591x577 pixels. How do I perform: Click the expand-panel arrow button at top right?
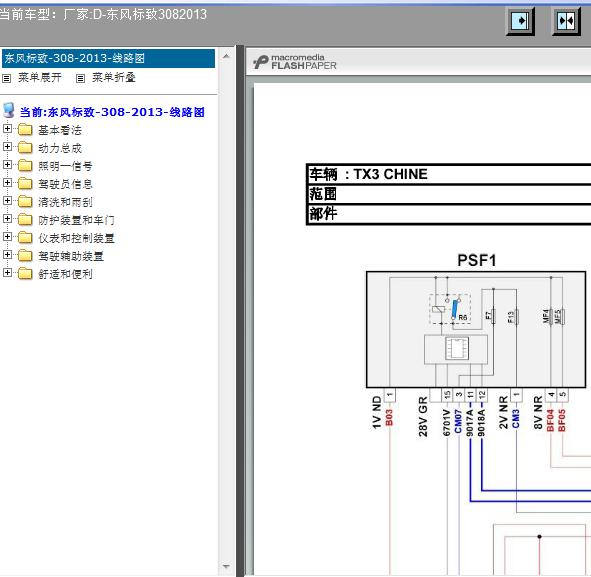coord(520,21)
